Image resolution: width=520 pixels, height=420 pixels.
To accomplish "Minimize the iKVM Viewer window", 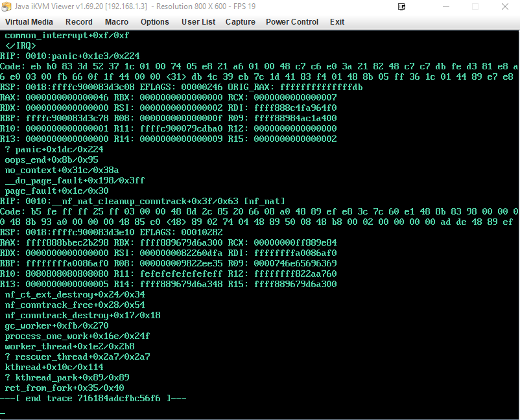I will click(x=446, y=6).
